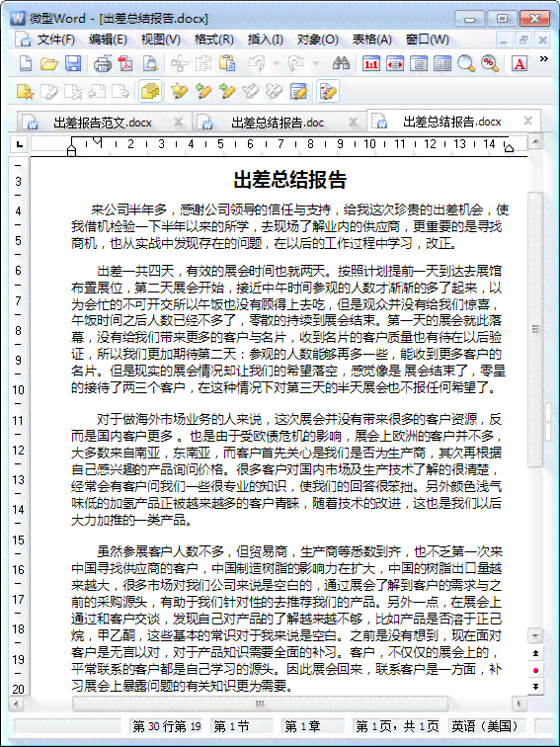Open the browse object pink dot button
This screenshot has height=747, width=560.
pyautogui.click(x=535, y=670)
